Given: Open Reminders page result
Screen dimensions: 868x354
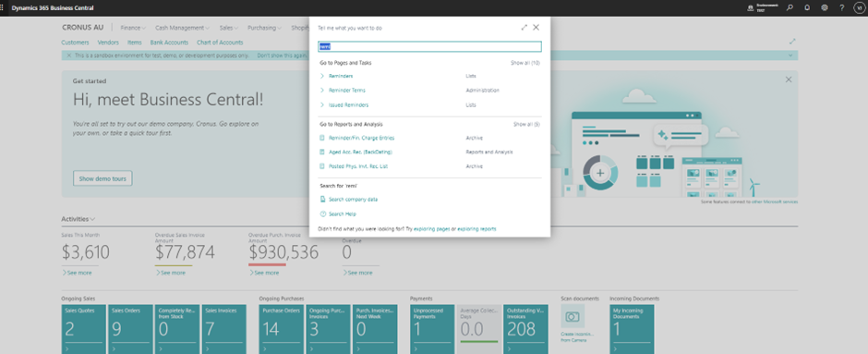Looking at the screenshot, I should 341,76.
